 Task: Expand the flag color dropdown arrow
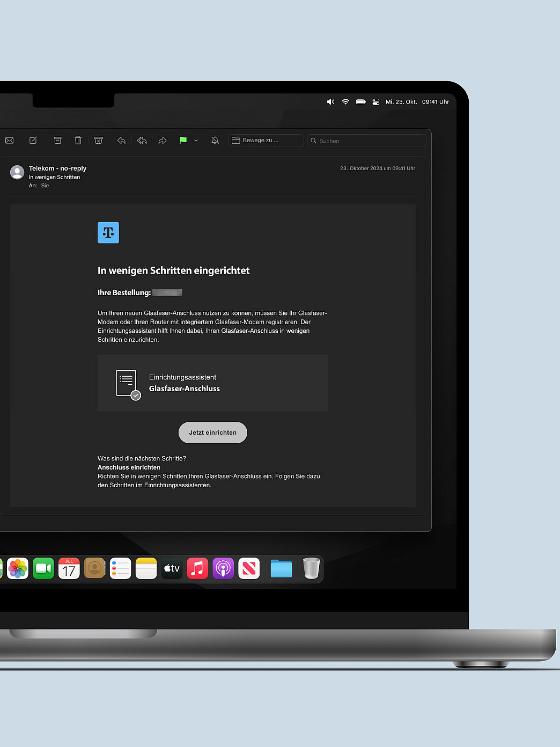point(196,141)
